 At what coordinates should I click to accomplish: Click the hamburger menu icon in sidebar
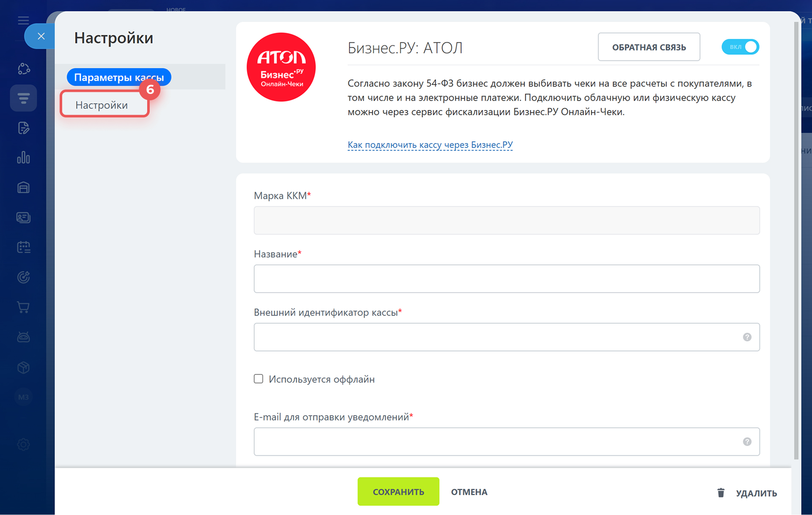[23, 20]
